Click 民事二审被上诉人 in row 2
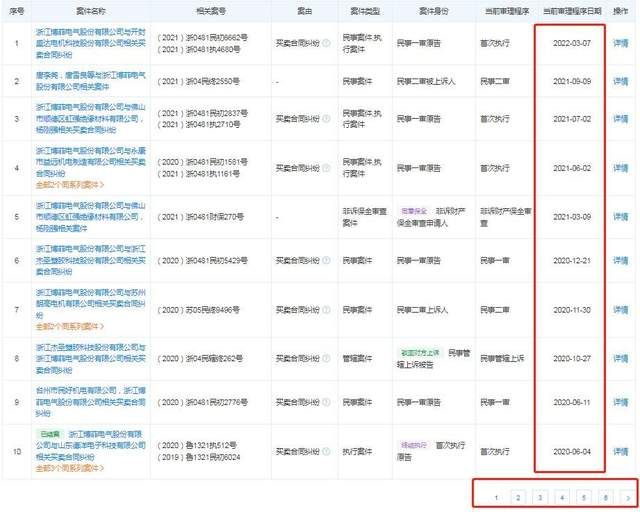640x512 pixels. click(x=426, y=81)
